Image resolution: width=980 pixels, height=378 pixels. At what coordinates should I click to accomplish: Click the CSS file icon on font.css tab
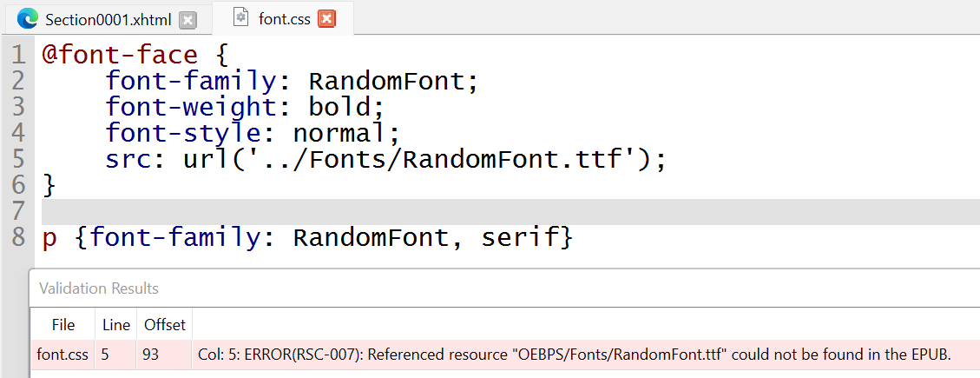point(242,18)
